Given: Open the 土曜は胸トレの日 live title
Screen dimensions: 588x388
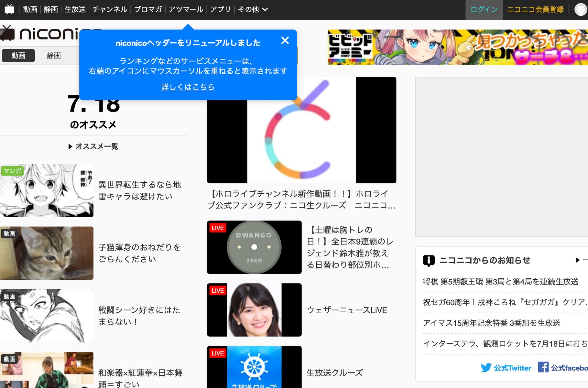Looking at the screenshot, I should pos(350,247).
